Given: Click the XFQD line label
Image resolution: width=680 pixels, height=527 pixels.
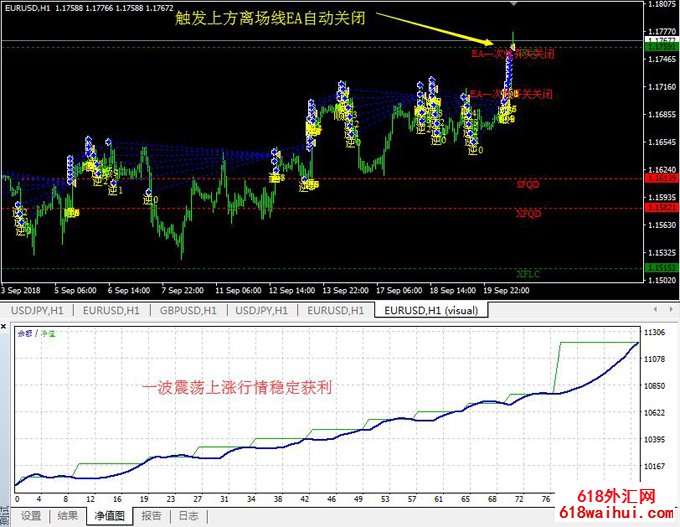Looking at the screenshot, I should (528, 213).
